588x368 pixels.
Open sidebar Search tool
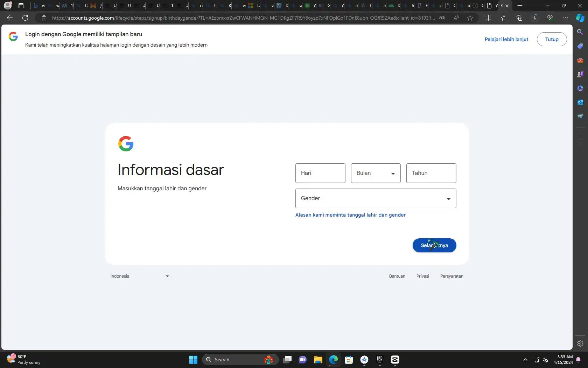(x=580, y=32)
